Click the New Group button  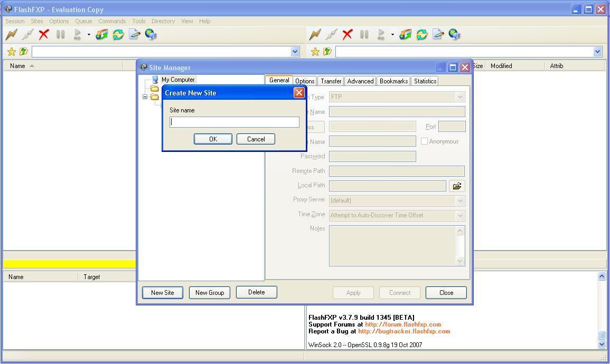tap(210, 293)
